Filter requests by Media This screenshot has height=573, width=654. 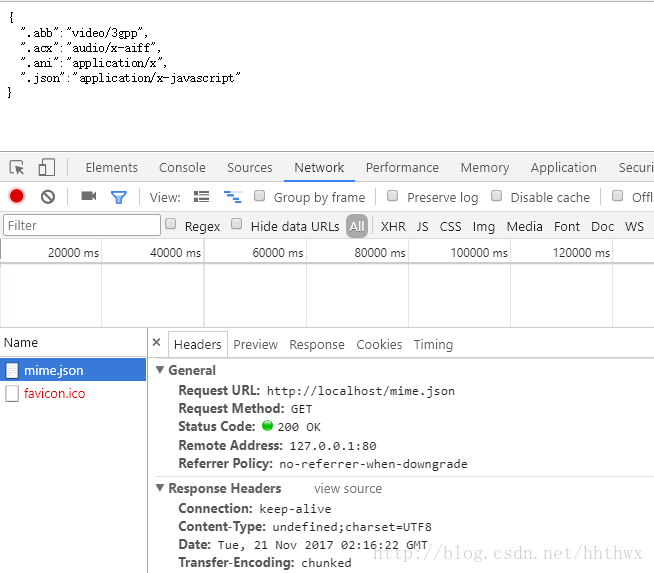click(525, 226)
